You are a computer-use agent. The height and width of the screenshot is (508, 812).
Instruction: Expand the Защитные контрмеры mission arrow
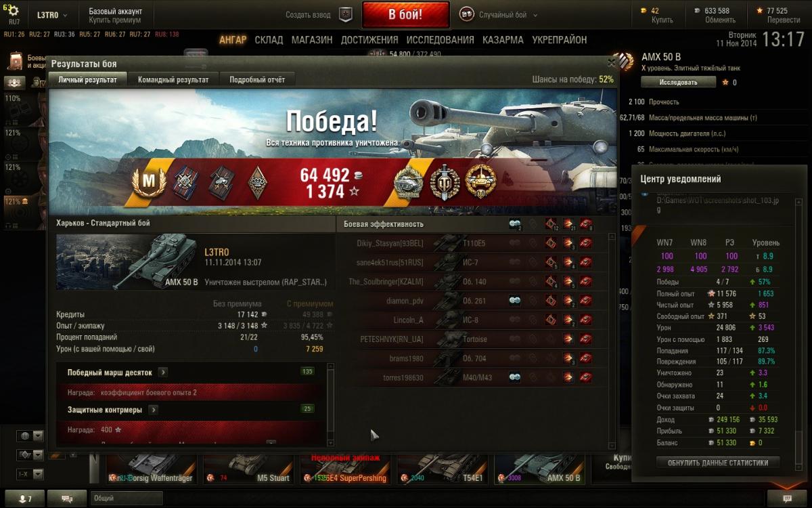(154, 410)
